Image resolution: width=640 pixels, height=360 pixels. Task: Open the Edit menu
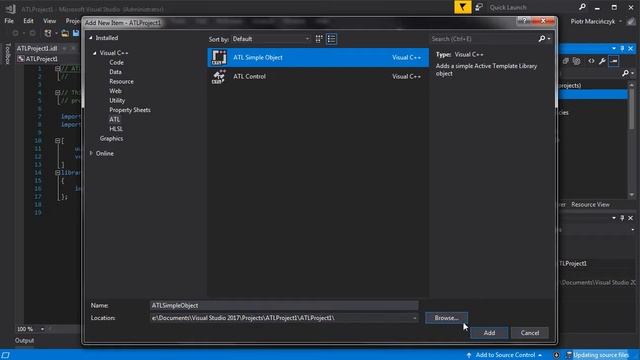click(x=28, y=21)
